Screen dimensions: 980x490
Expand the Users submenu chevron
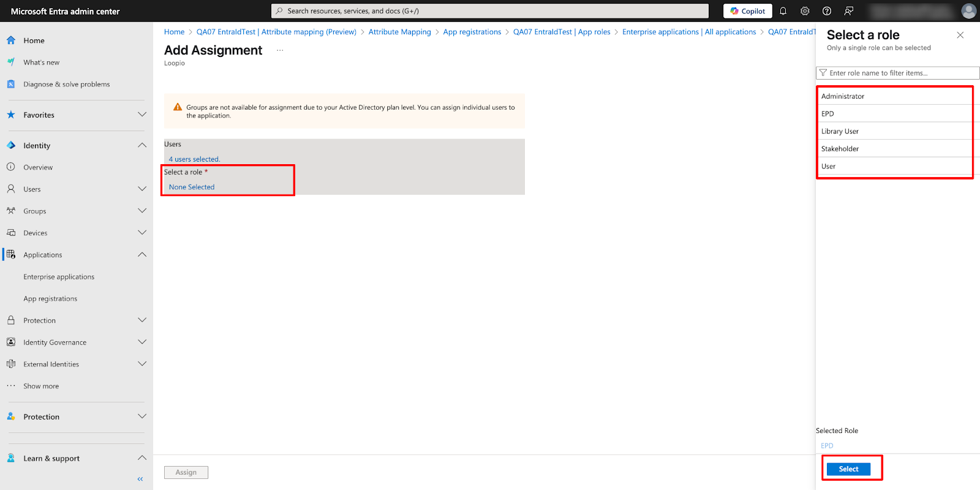(142, 189)
